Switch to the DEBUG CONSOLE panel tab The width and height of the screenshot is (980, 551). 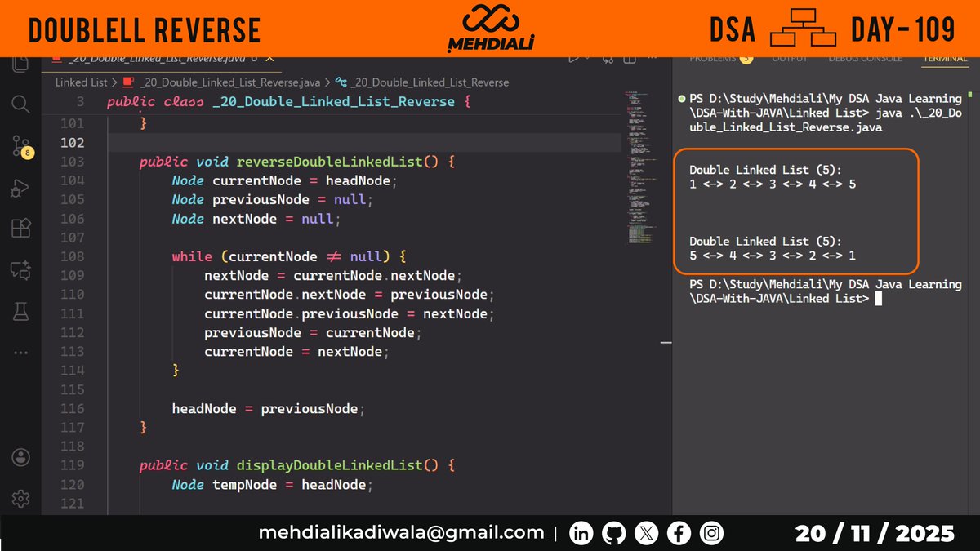click(x=865, y=60)
